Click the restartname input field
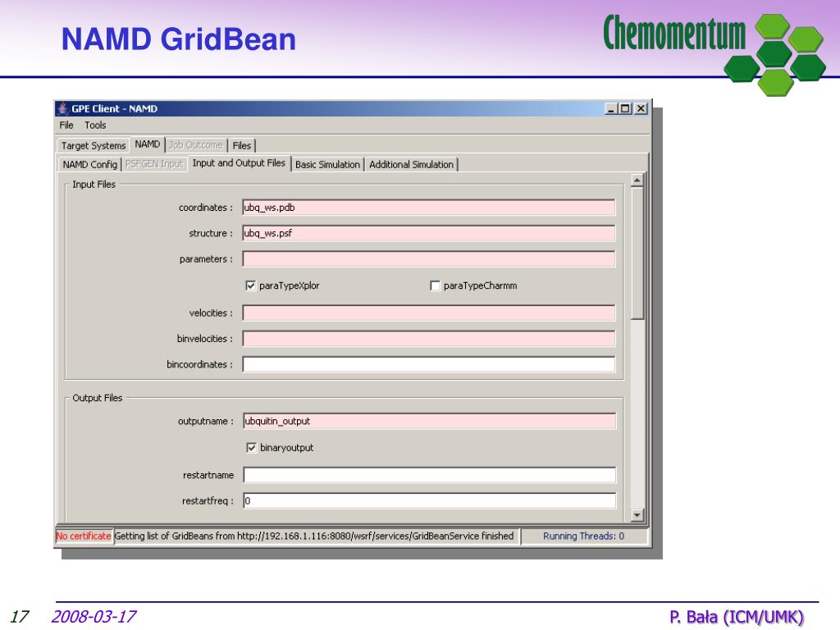 click(x=430, y=475)
